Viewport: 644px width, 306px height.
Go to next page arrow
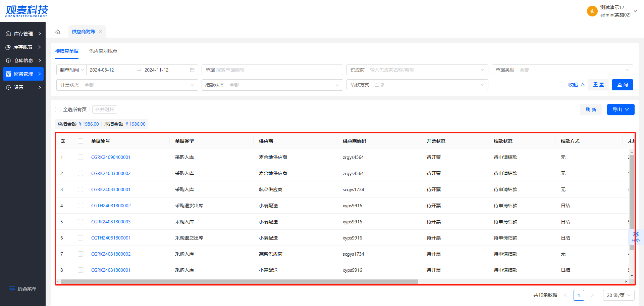(592, 295)
